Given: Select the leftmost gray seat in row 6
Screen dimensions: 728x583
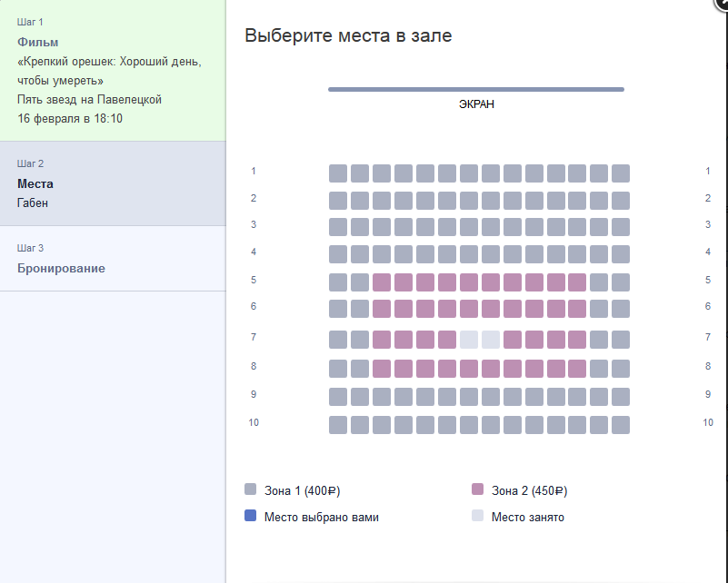Looking at the screenshot, I should [338, 309].
